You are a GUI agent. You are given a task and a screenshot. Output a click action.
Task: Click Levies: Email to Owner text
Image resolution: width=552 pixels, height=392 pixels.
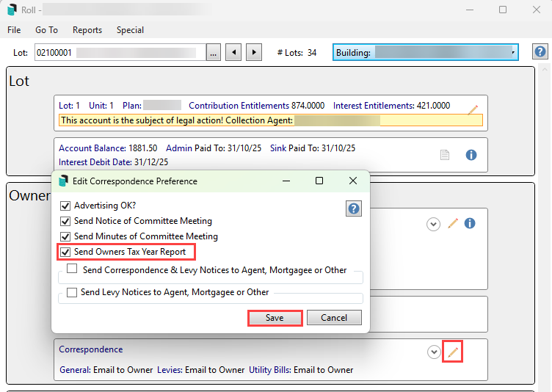pyautogui.click(x=200, y=370)
